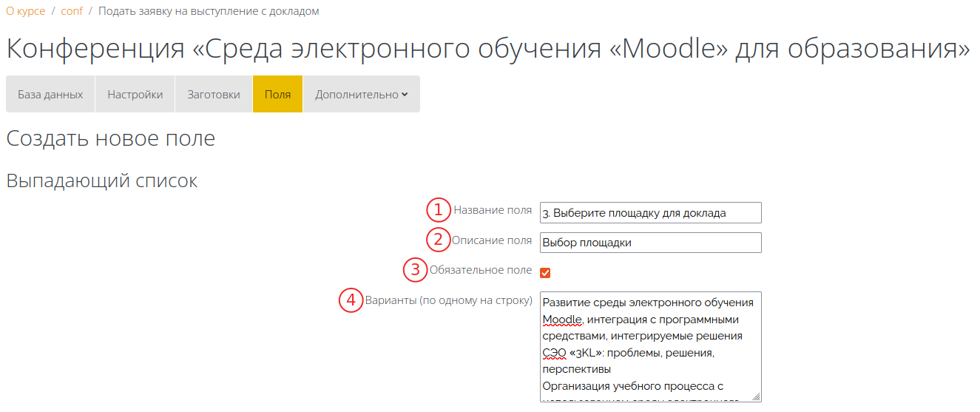Click inside the 'Варианты' text area
Image resolution: width=980 pixels, height=412 pixels.
(650, 346)
